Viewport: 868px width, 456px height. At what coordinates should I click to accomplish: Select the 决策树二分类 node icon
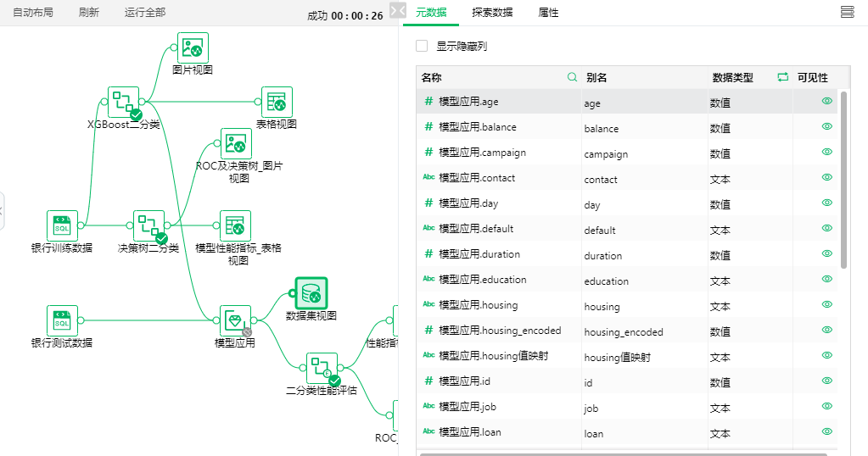(x=149, y=225)
